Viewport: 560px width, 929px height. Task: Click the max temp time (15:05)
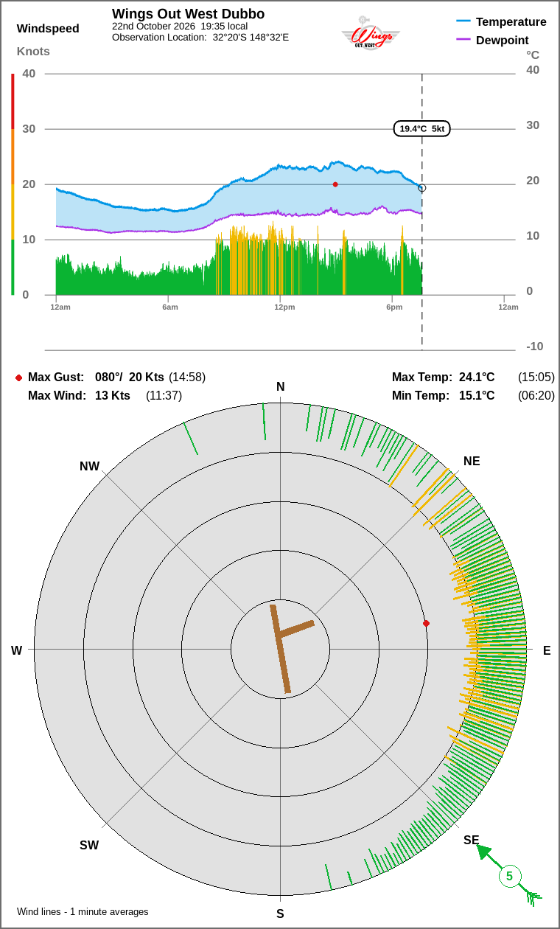[536, 377]
